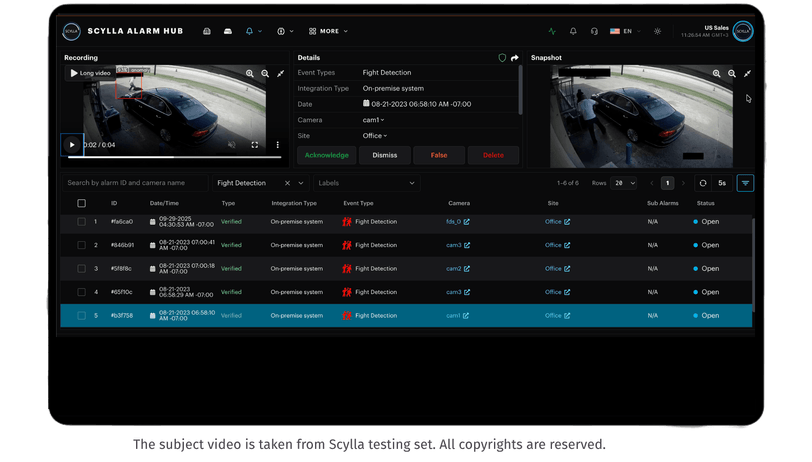Image resolution: width=812 pixels, height=462 pixels.
Task: Mark the alarm as False
Action: click(x=439, y=155)
